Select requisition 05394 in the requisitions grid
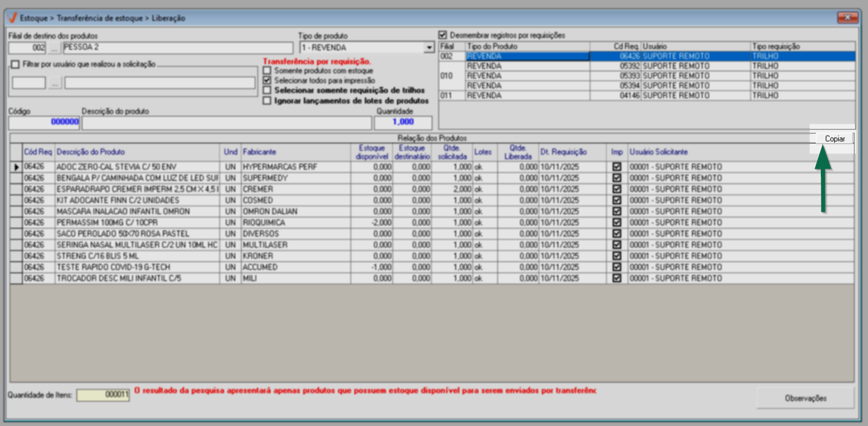This screenshot has width=868, height=426. click(x=660, y=85)
